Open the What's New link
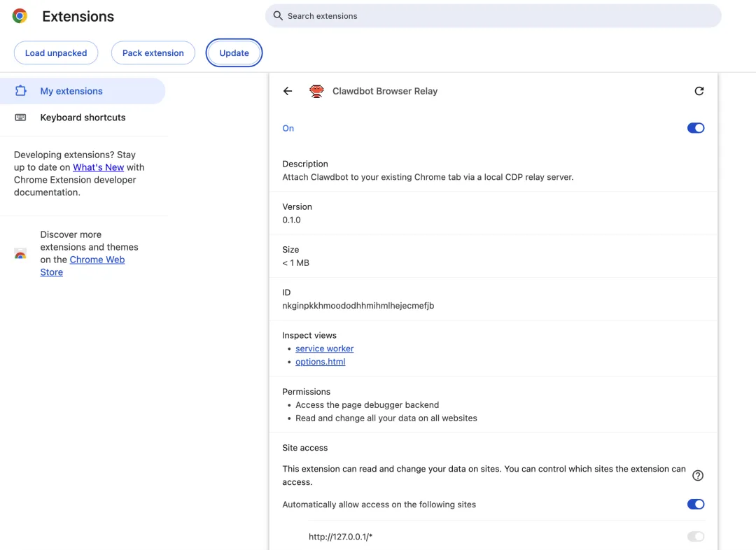Screen dimensions: 756x550 click(x=98, y=167)
